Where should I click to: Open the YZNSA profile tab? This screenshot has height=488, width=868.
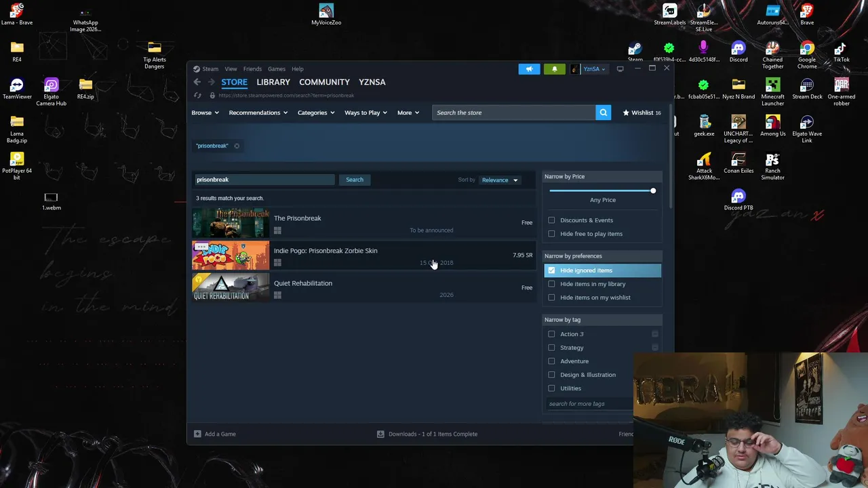click(372, 82)
